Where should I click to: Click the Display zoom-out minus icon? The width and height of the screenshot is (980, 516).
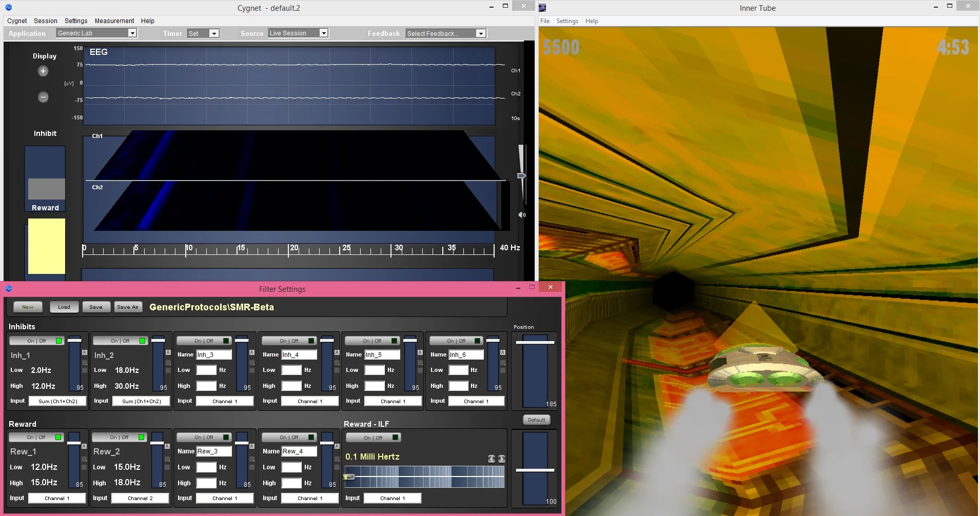point(43,97)
